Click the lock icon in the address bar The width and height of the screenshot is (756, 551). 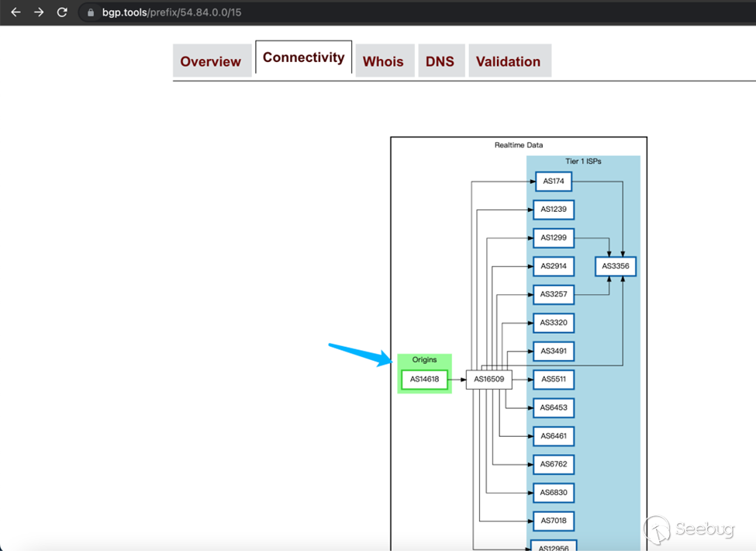pyautogui.click(x=91, y=12)
